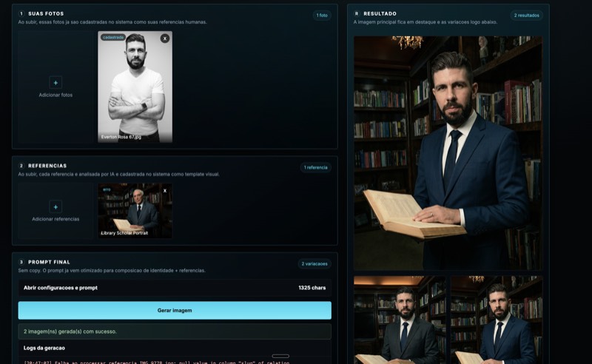Click the R circle icon beside RESULTADO
This screenshot has height=364, width=592.
click(357, 13)
